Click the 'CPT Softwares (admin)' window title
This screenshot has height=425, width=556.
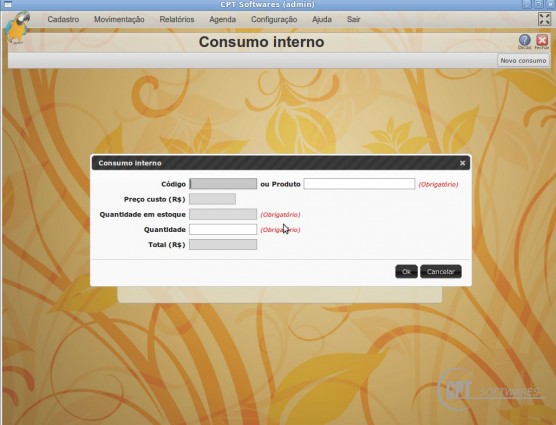pyautogui.click(x=268, y=4)
